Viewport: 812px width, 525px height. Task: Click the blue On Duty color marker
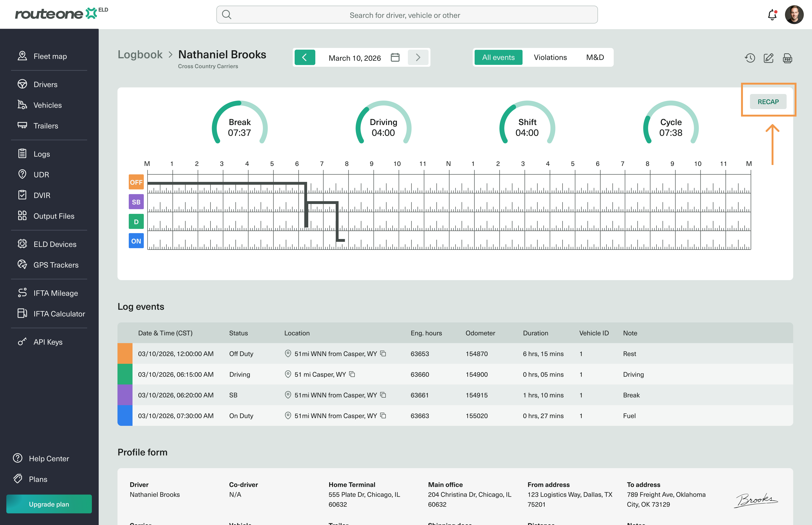[x=125, y=415]
